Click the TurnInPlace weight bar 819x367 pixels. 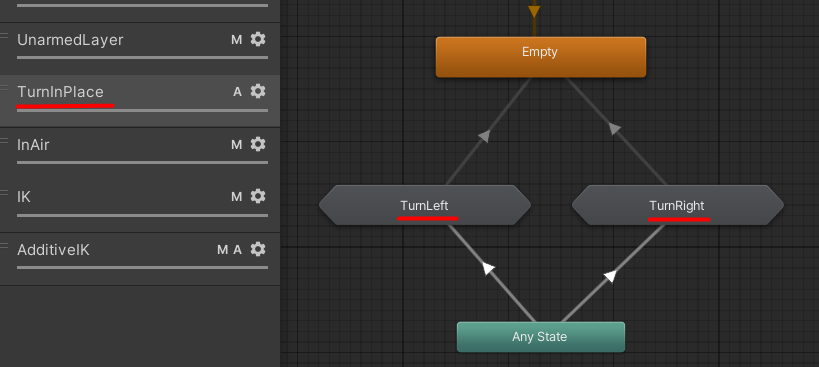click(143, 110)
